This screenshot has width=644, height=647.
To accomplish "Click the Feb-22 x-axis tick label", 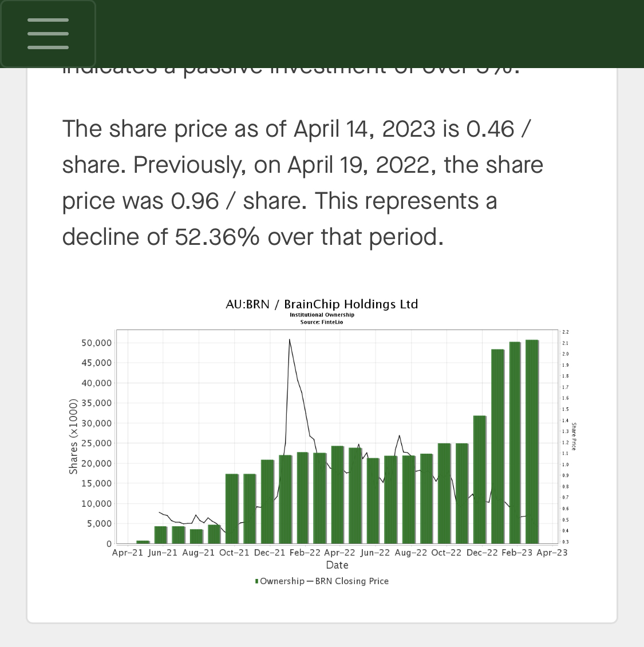I will pyautogui.click(x=305, y=553).
